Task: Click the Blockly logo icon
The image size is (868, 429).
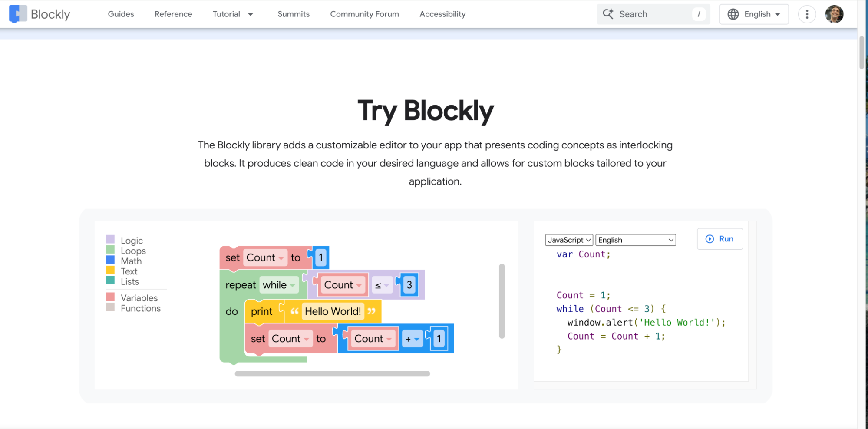Action: [17, 14]
